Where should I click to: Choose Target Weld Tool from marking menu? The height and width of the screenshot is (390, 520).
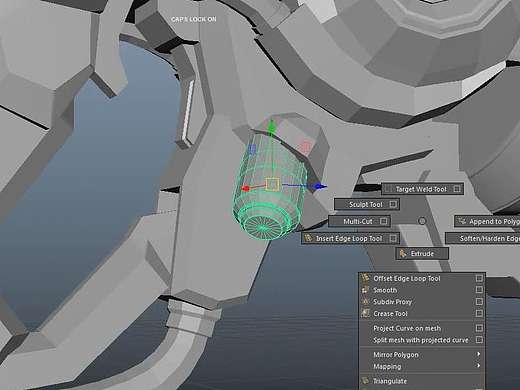[422, 189]
